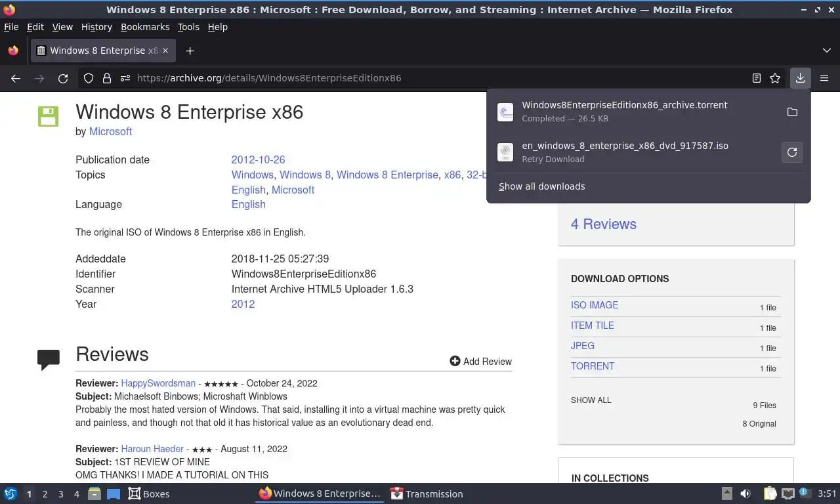The width and height of the screenshot is (840, 504).
Task: Open Firefox hamburger application menu
Action: coord(824,78)
